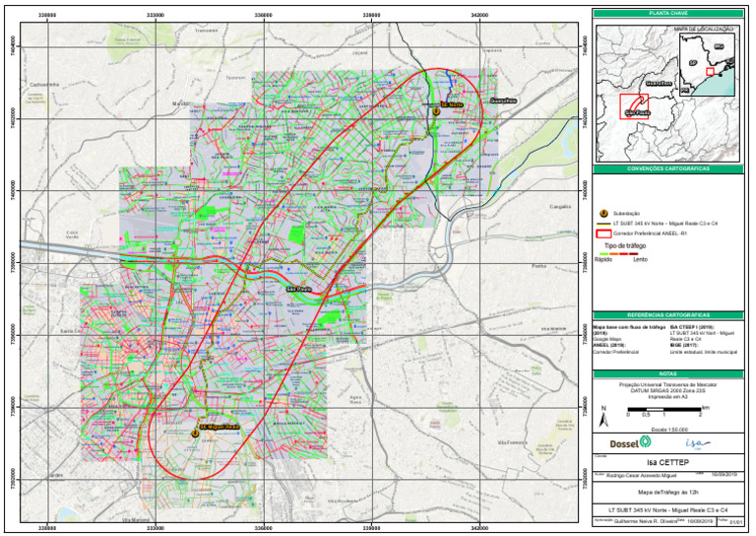
Task: Click 'Mapa deTráfego às 12h' title text
Action: (668, 493)
